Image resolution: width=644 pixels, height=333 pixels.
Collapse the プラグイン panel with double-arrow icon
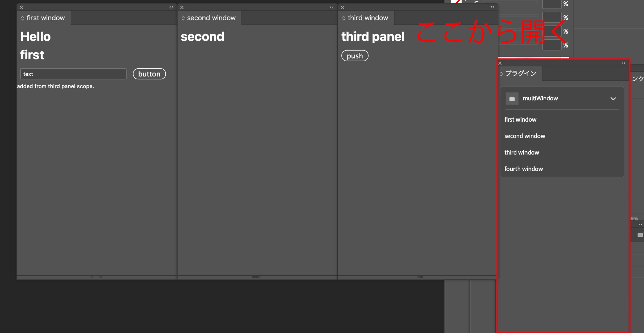click(x=623, y=63)
